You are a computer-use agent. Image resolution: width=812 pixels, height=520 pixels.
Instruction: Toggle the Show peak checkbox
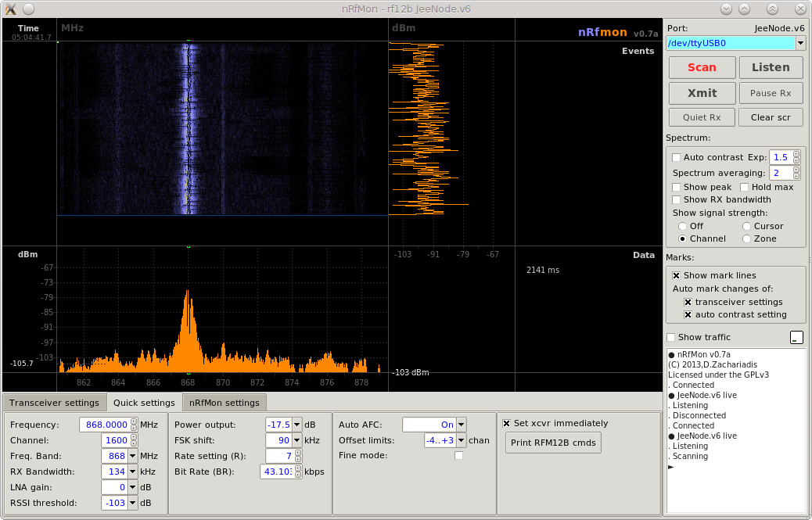pyautogui.click(x=677, y=187)
